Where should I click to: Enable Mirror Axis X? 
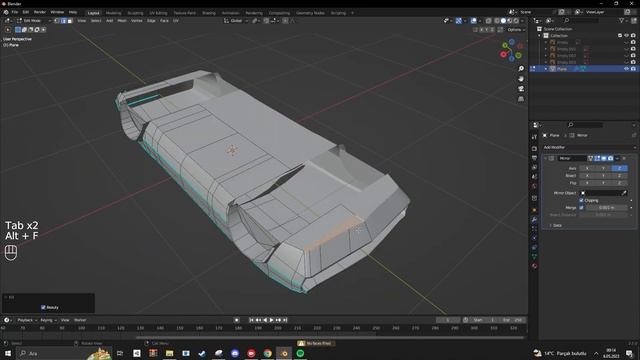point(587,168)
